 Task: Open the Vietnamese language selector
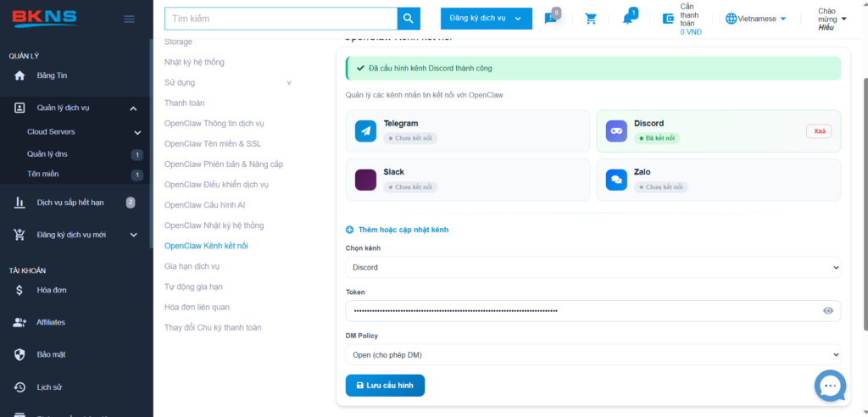coord(756,19)
